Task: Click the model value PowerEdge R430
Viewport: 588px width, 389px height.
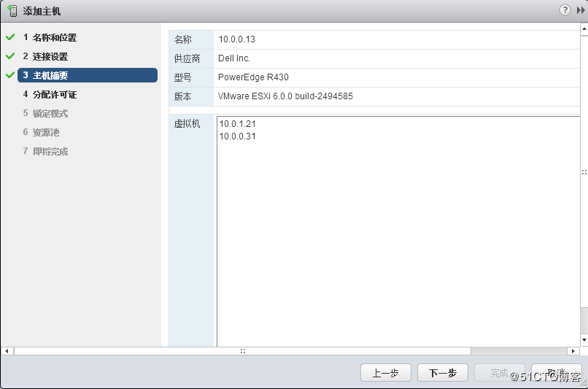Action: [x=253, y=77]
